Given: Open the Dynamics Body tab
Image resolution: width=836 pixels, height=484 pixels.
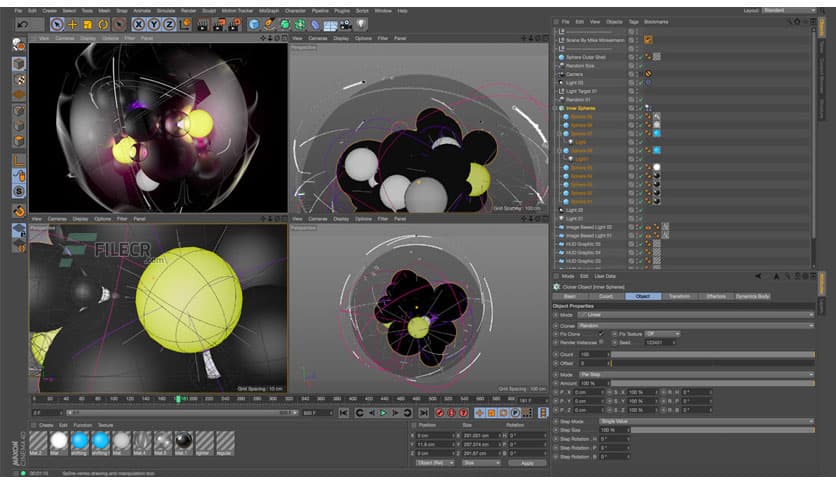Looking at the screenshot, I should 752,296.
